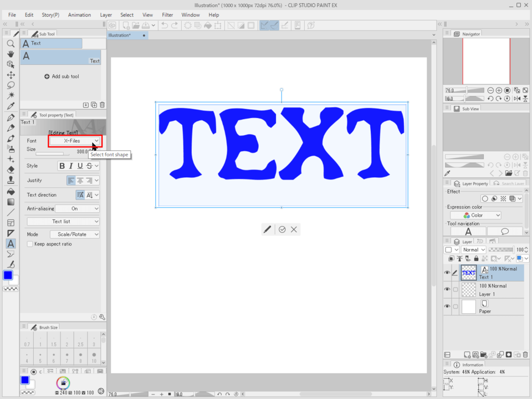Open Normal blending mode dropdown
Image resolution: width=532 pixels, height=399 pixels.
click(474, 250)
